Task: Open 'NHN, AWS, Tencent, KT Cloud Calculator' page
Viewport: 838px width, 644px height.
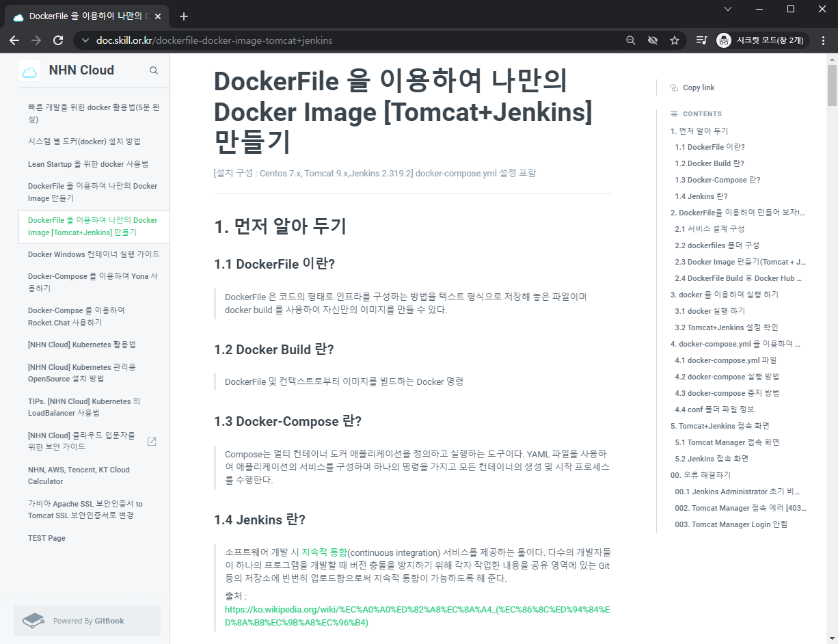Action: (94, 475)
